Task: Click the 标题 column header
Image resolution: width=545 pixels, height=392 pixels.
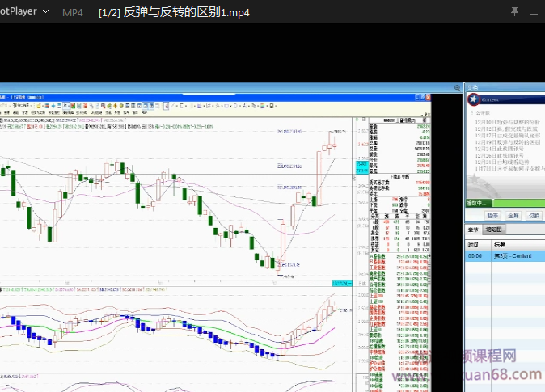Action: point(499,243)
